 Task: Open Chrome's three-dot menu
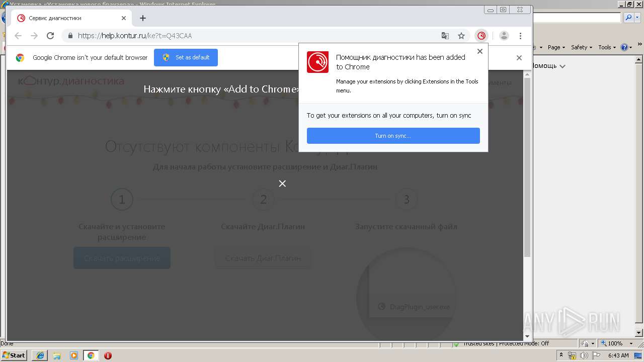[520, 36]
